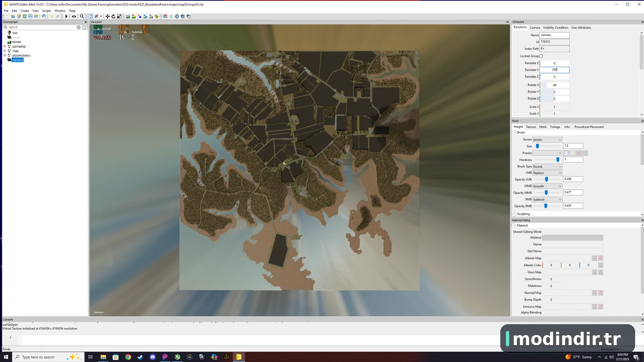
Task: Click the Hardness slider handle
Action: point(558,160)
